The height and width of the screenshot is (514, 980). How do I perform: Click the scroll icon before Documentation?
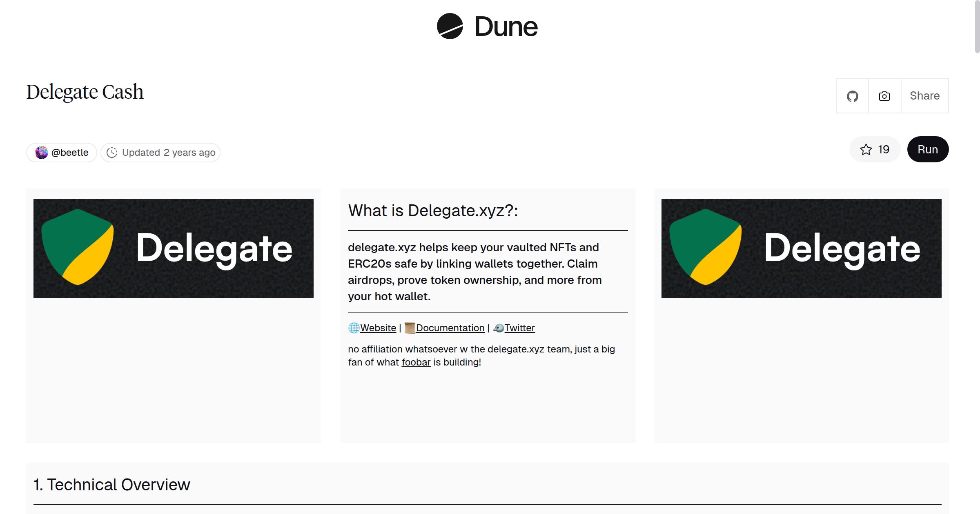pyautogui.click(x=410, y=328)
